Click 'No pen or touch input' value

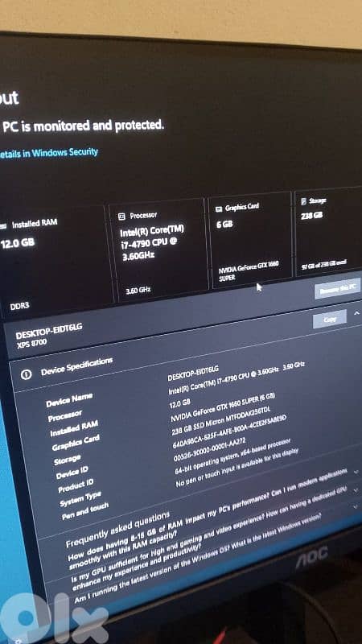tap(237, 468)
